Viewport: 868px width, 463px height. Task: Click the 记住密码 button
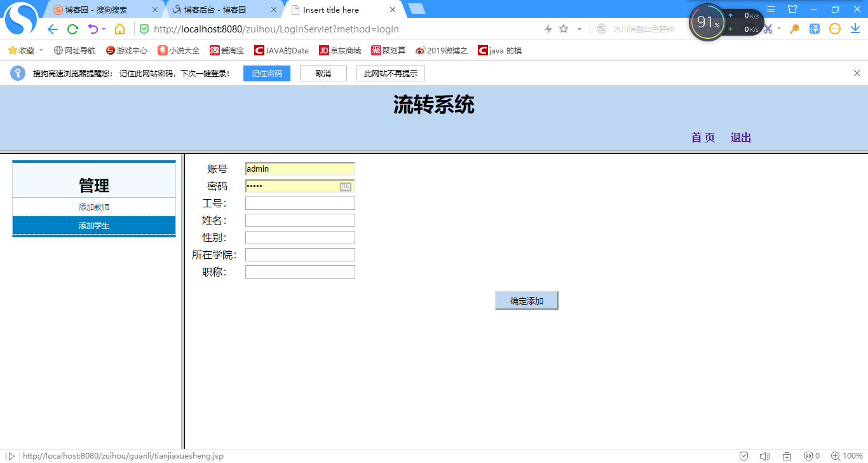(267, 73)
